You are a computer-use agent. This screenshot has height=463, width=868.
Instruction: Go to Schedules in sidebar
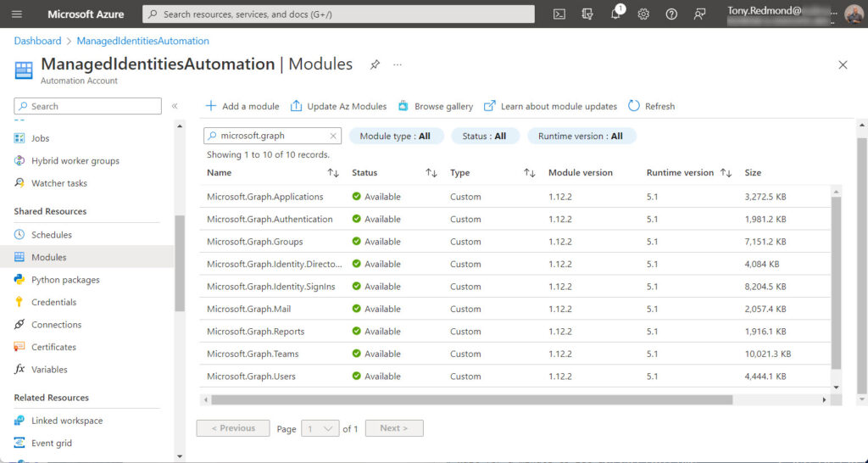point(52,234)
